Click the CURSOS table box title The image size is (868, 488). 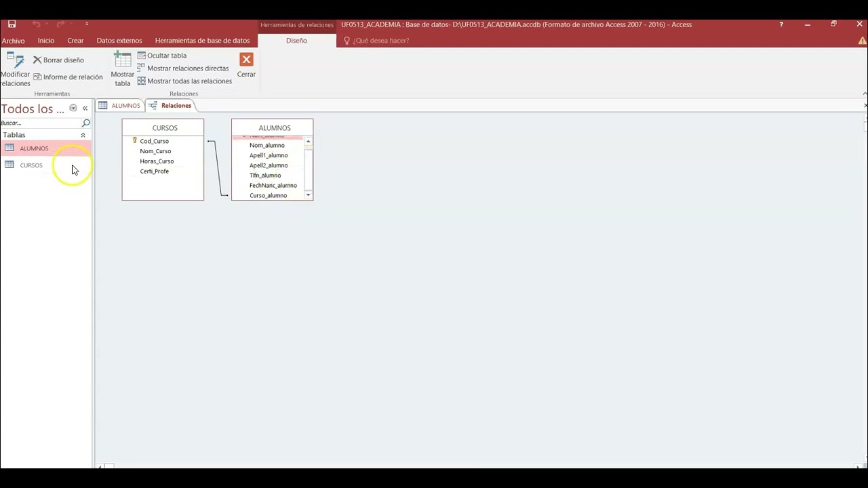165,128
